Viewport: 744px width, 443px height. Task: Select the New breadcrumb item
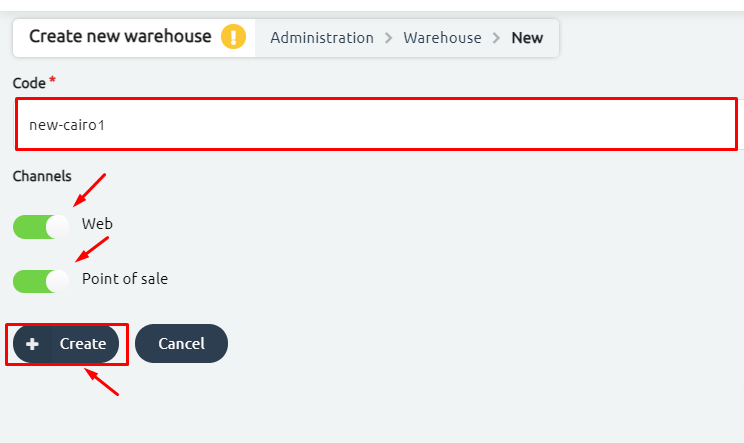[x=527, y=37]
